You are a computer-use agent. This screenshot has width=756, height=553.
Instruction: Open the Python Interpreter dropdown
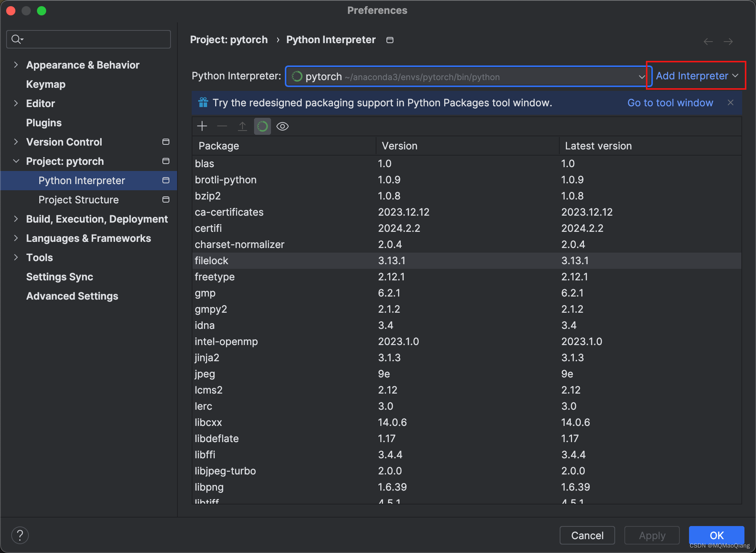[468, 76]
